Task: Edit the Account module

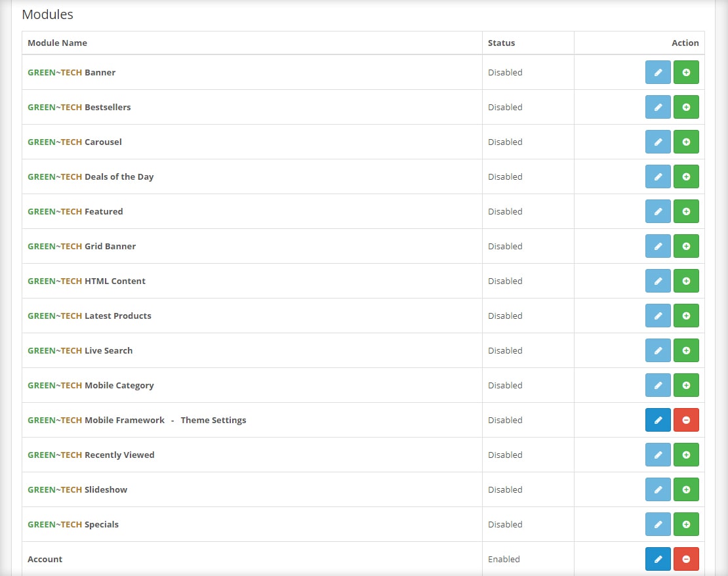Action: (658, 559)
